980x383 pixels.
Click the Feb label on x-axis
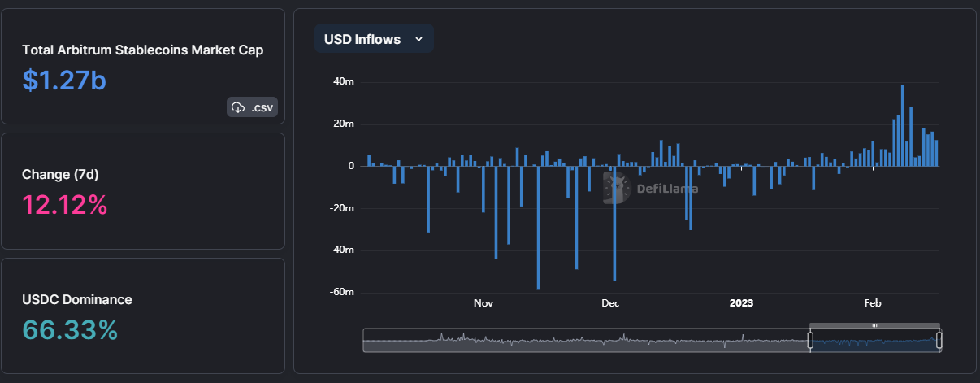click(x=873, y=303)
